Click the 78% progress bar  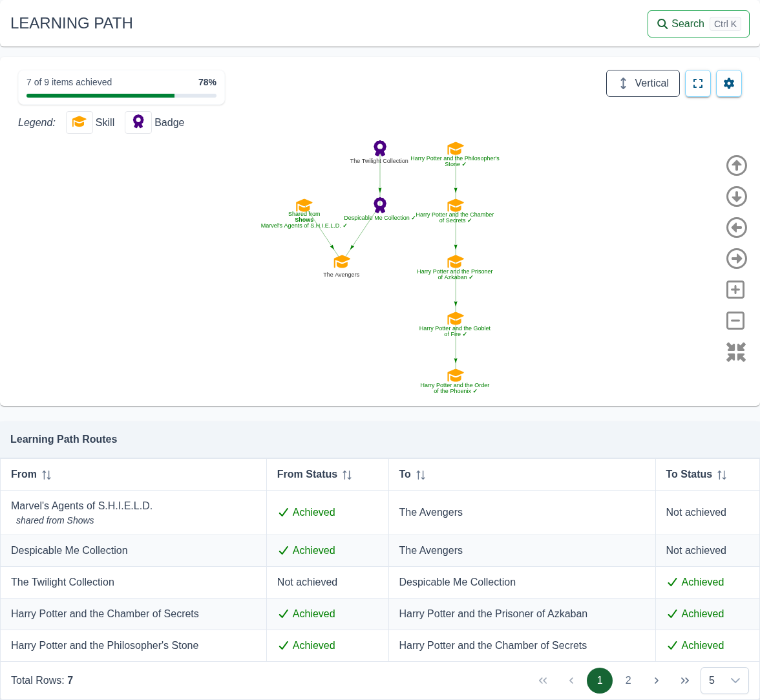point(121,96)
